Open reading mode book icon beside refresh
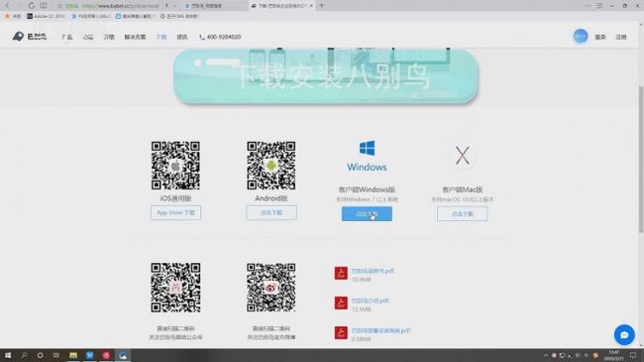The width and height of the screenshot is (644, 362). pyautogui.click(x=44, y=6)
